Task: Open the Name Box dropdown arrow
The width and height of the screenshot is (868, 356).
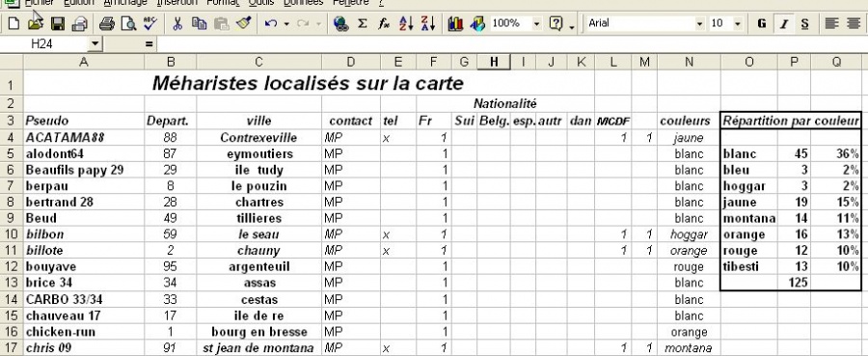Action: (x=95, y=44)
